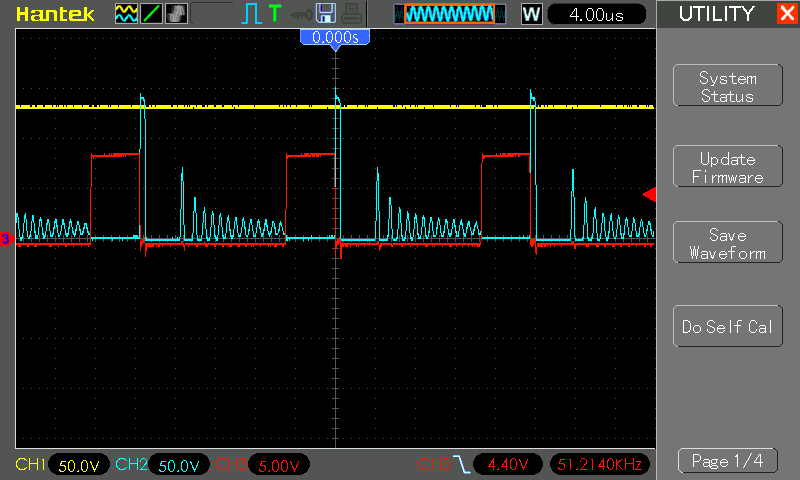This screenshot has width=800, height=480.
Task: Open System Status
Action: pos(728,86)
